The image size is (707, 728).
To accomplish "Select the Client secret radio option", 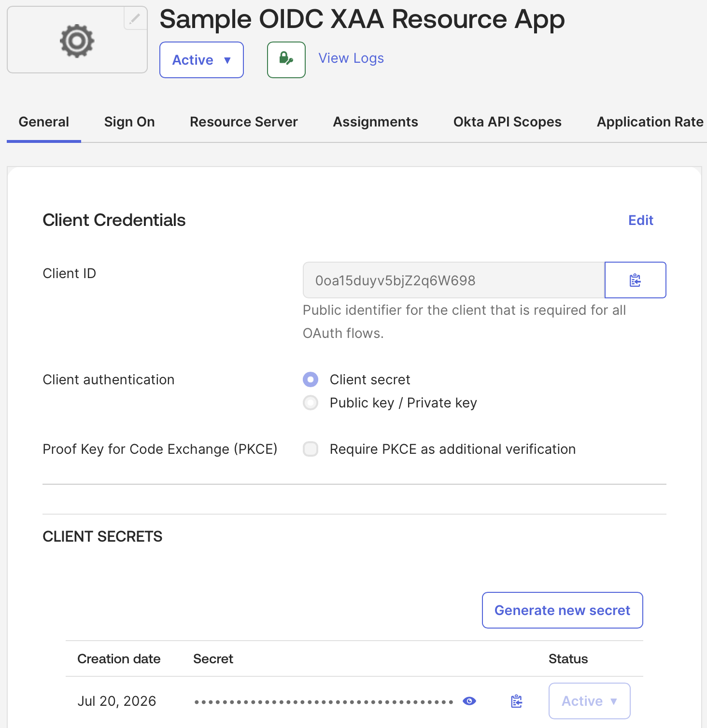I will click(x=311, y=379).
